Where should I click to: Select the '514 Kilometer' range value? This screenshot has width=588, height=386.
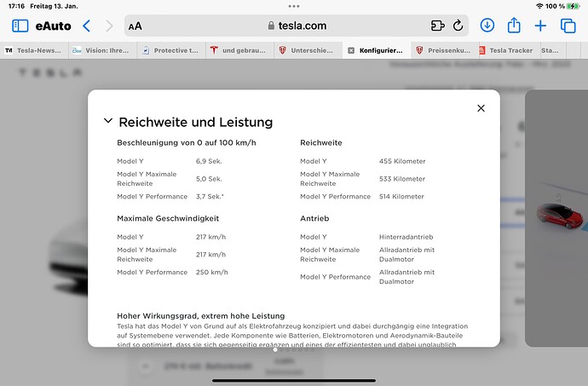pos(401,197)
